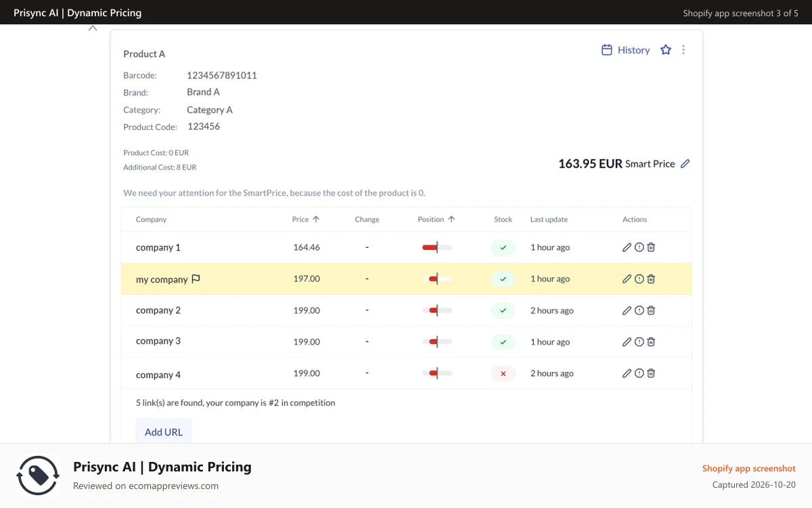Click the Last update column header
Screen dimensions: 812x508
click(x=549, y=219)
